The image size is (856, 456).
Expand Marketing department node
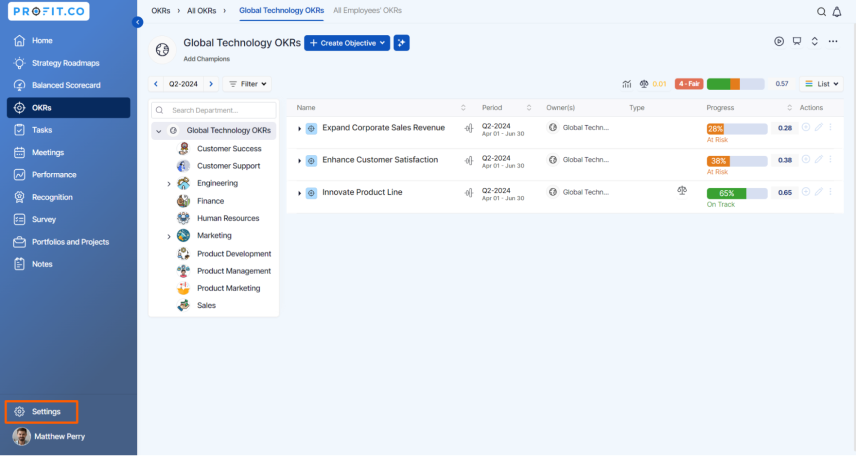pos(169,236)
